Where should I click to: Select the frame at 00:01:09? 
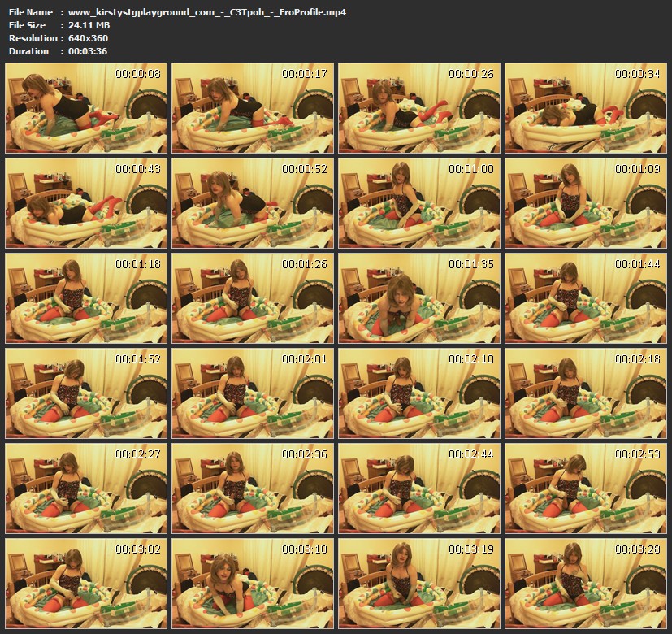[585, 199]
